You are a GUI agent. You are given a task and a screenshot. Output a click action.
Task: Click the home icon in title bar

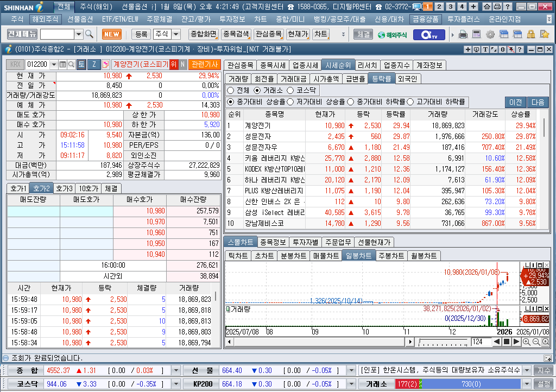487,7
